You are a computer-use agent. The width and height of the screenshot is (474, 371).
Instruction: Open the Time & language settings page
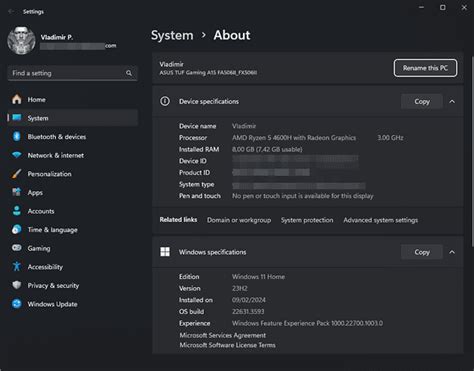pyautogui.click(x=73, y=230)
